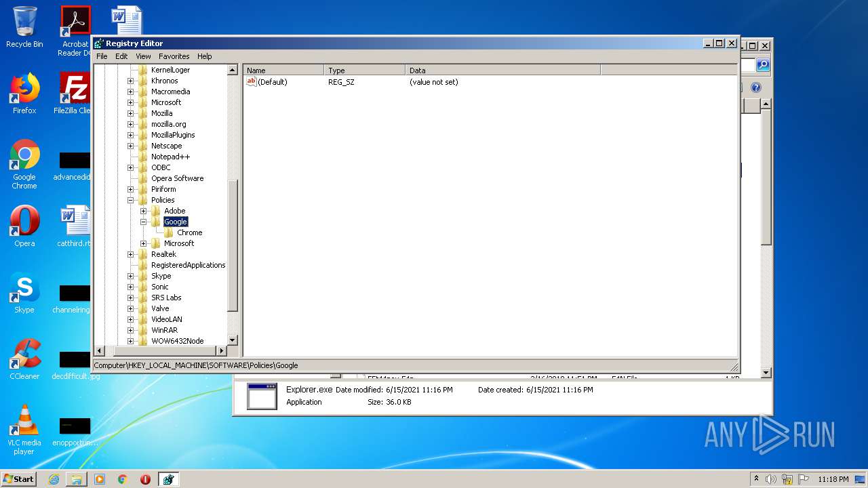Open the Favorites menu in Registry Editor
The image size is (868, 488).
(x=174, y=56)
